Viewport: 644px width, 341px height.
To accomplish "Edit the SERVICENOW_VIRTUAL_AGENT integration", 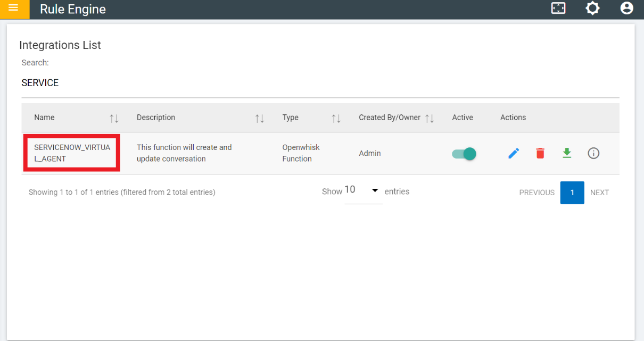I will point(514,153).
